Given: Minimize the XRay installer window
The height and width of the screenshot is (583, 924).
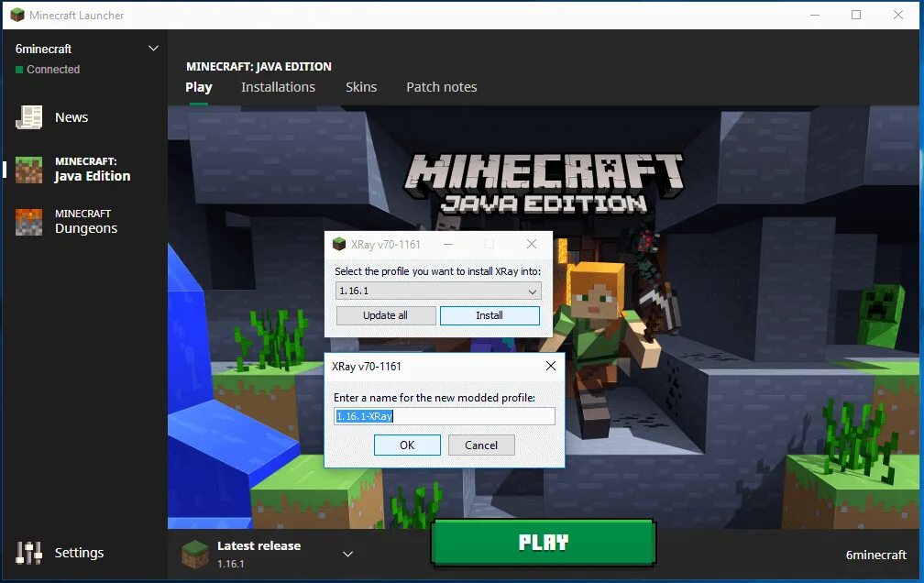Looking at the screenshot, I should point(448,244).
